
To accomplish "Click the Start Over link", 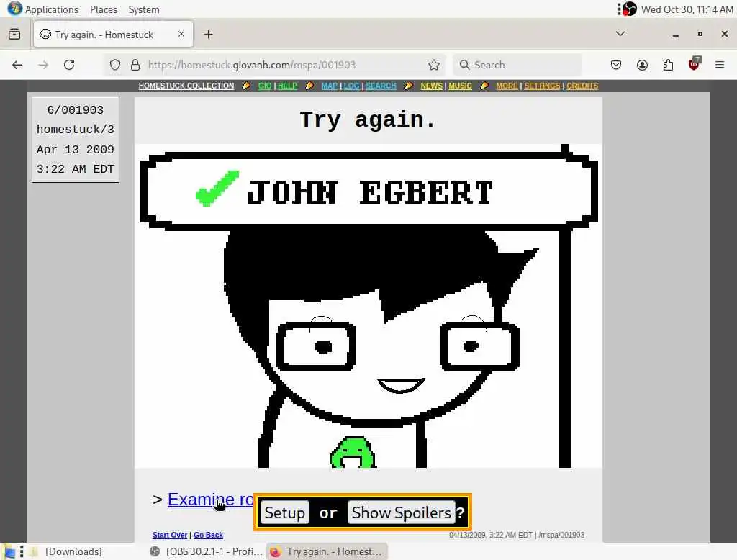I will click(170, 535).
